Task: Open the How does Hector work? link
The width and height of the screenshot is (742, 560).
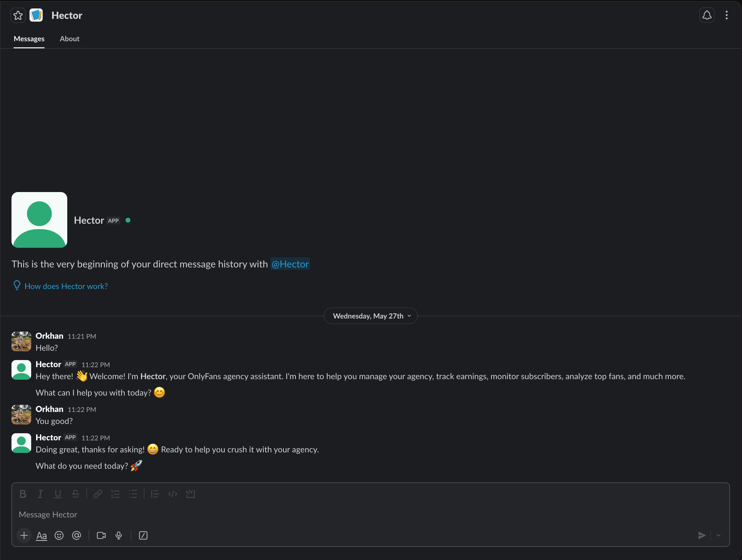Action: [66, 286]
